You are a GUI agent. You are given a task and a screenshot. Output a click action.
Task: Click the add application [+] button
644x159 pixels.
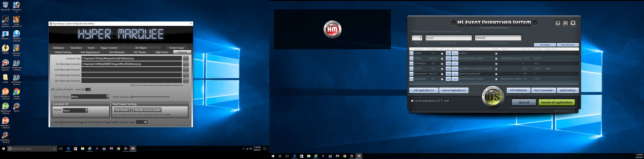(x=424, y=90)
